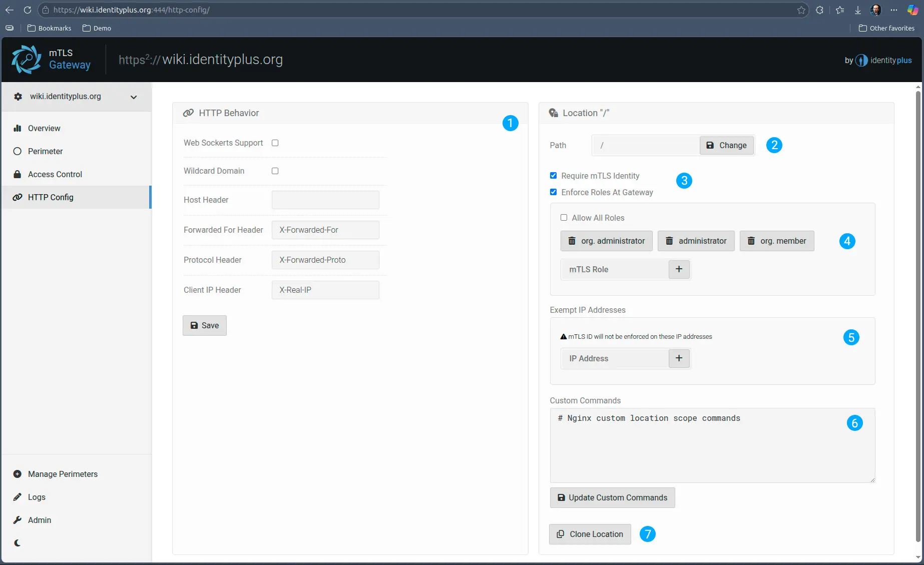Select Access Control in the sidebar

pyautogui.click(x=55, y=174)
